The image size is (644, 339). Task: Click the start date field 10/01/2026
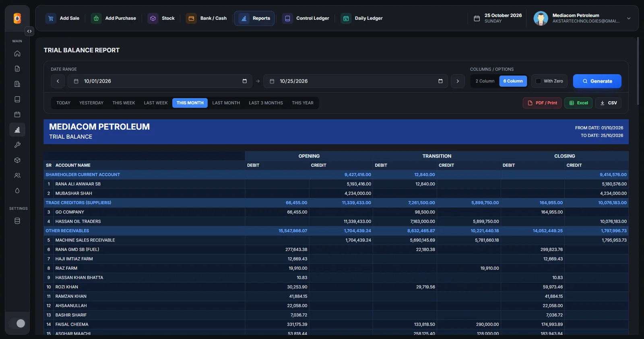[160, 81]
